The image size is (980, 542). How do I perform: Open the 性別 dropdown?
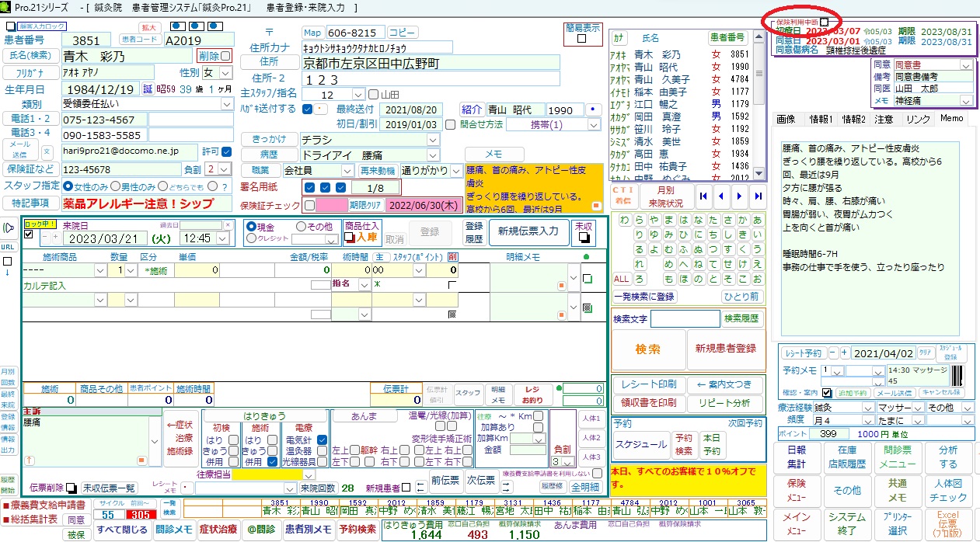(x=225, y=73)
